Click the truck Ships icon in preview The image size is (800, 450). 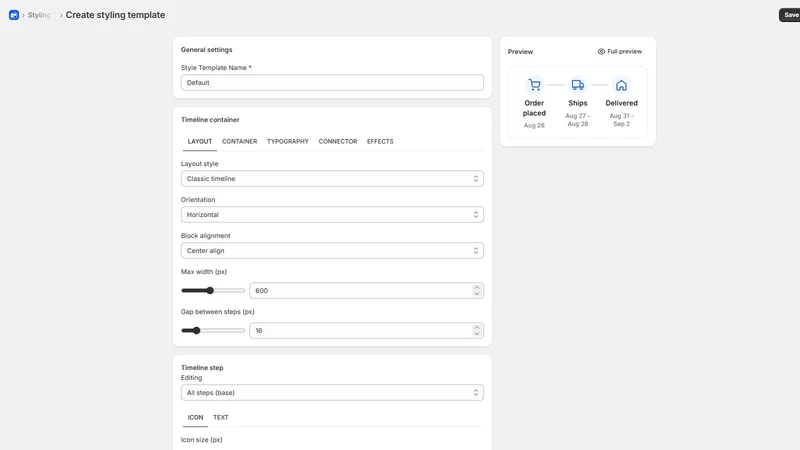pyautogui.click(x=578, y=85)
